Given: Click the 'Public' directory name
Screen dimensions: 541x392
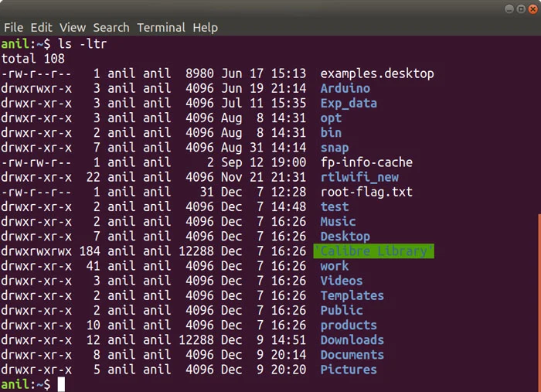Looking at the screenshot, I should pyautogui.click(x=342, y=311).
